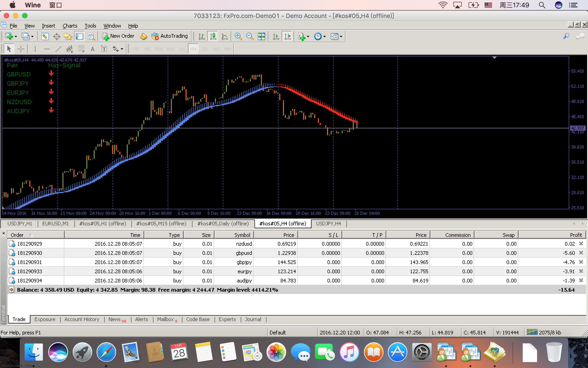Screen dimensions: 588x368
Task: Select the Text tool (letter A)
Action: coord(92,49)
